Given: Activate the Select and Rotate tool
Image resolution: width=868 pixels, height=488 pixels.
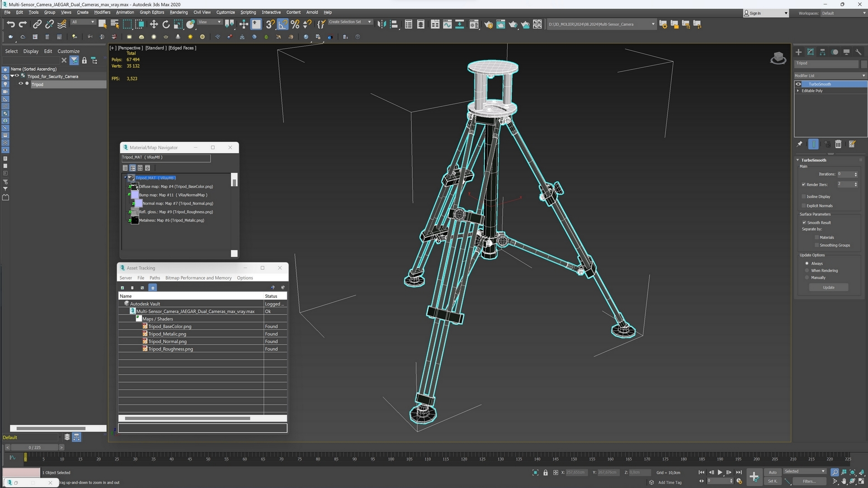Looking at the screenshot, I should 166,24.
